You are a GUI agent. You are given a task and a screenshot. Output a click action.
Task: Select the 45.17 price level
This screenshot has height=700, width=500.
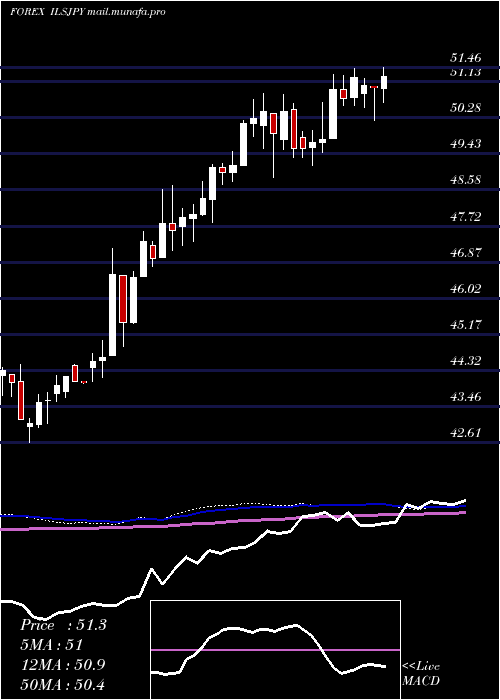[466, 325]
